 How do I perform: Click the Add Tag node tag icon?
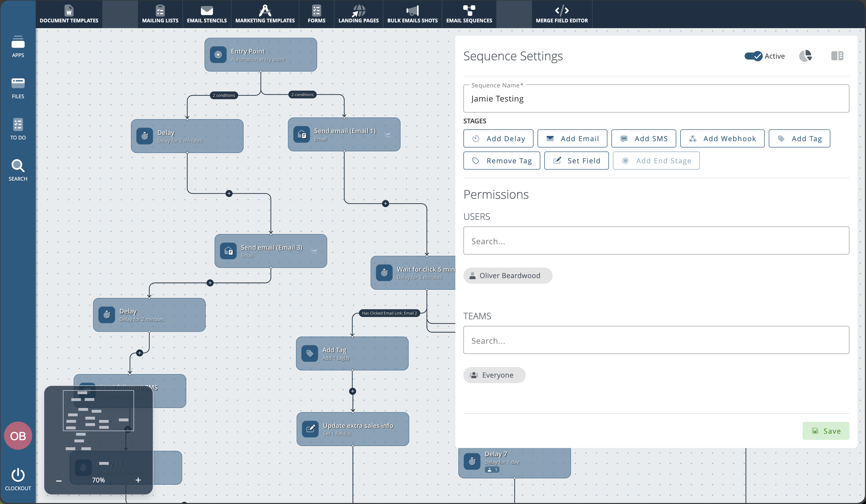[x=310, y=354]
